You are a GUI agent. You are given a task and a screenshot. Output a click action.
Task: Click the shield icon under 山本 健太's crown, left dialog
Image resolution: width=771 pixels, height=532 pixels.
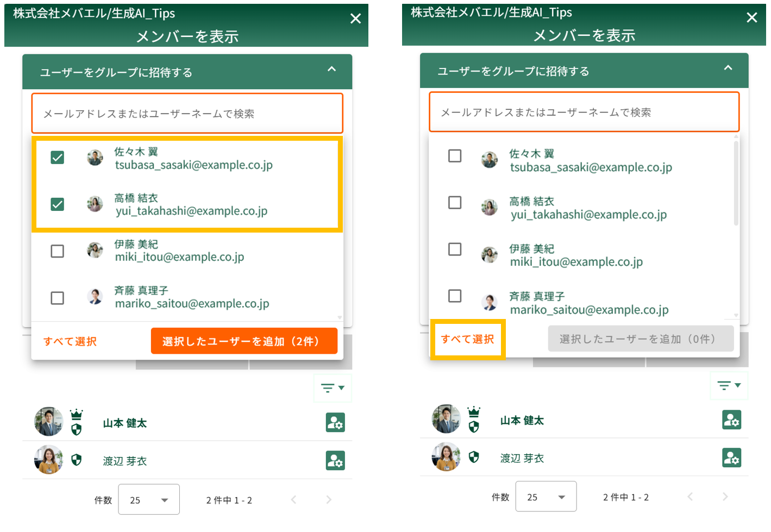point(77,429)
